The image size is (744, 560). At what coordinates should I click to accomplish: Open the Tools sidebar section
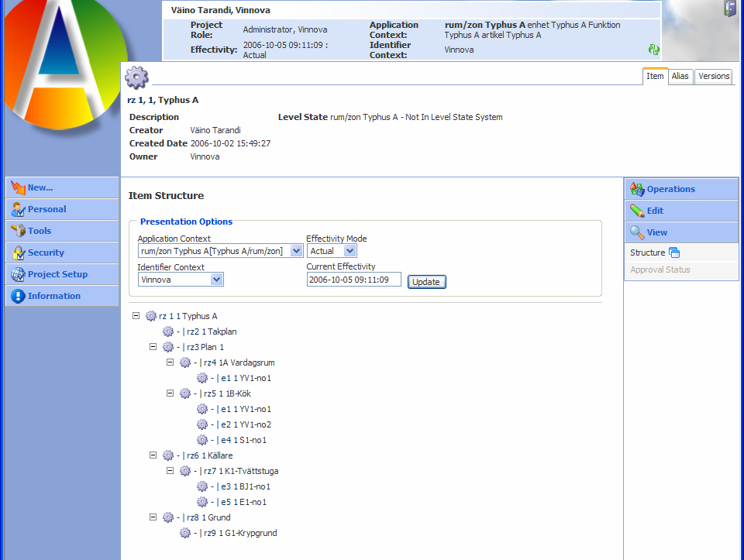pos(62,231)
